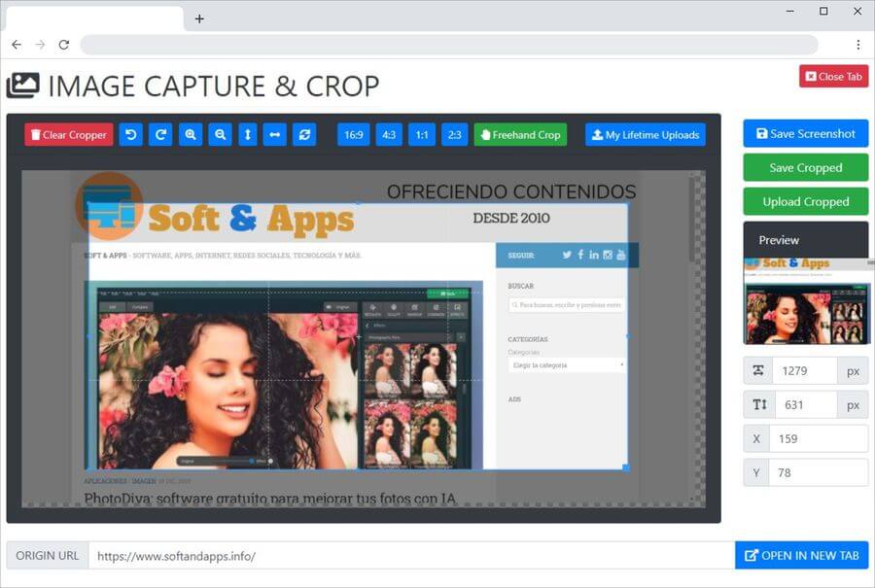Enable Freehand Crop mode
This screenshot has height=588, width=875.
pyautogui.click(x=519, y=135)
